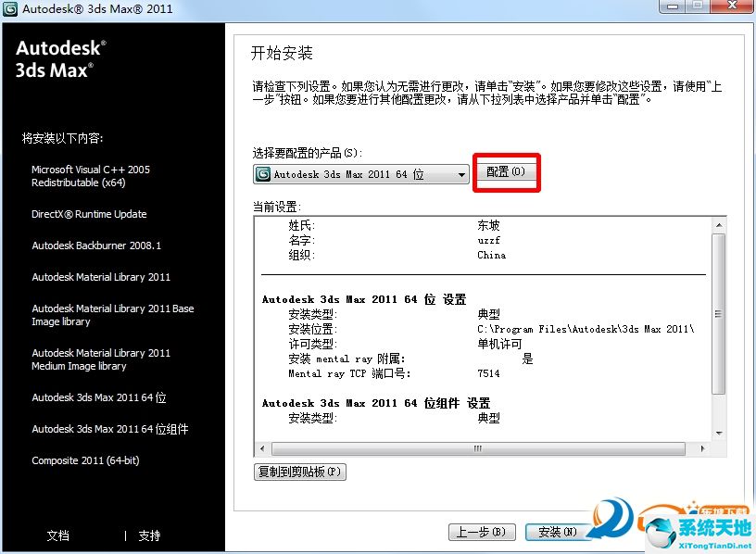The width and height of the screenshot is (756, 554).
Task: Select 'Microsoft Visual C++ 2005 Redistributable (x64)' text
Action: (x=91, y=176)
